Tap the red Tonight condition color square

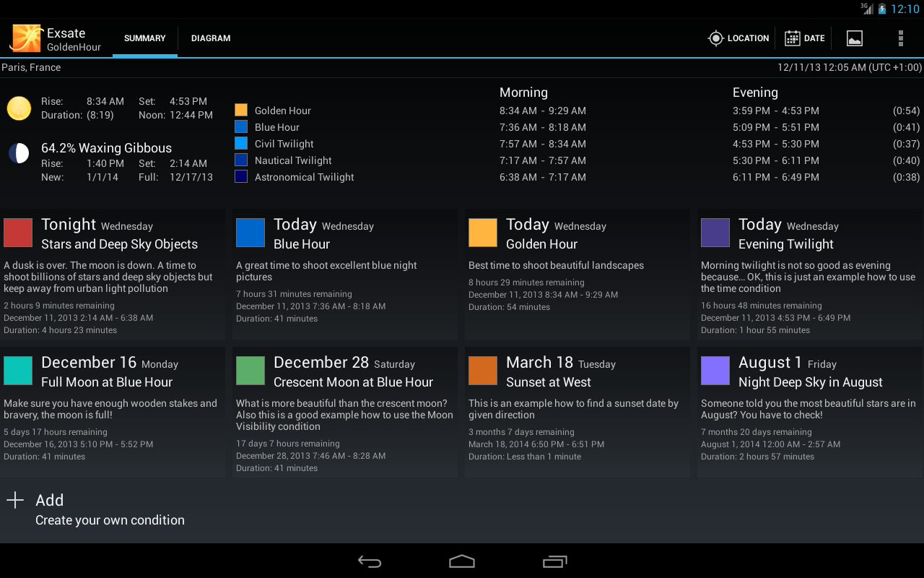tap(18, 233)
